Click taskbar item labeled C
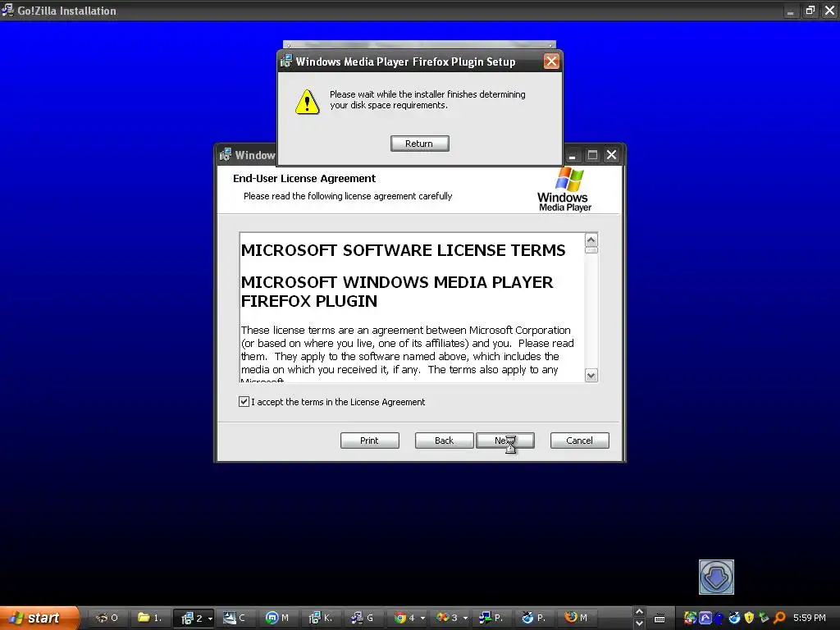The image size is (840, 630). click(x=234, y=619)
